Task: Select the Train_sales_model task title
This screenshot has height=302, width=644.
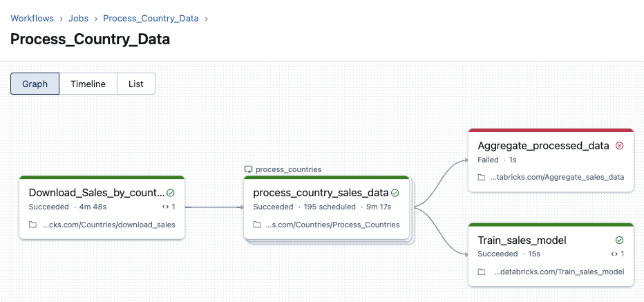Action: click(522, 240)
